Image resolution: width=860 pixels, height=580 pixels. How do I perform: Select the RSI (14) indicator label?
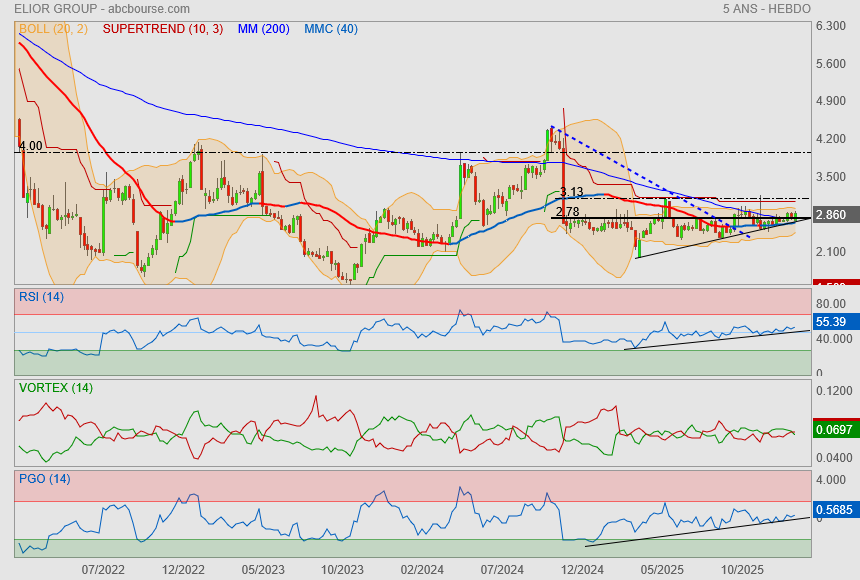point(41,296)
